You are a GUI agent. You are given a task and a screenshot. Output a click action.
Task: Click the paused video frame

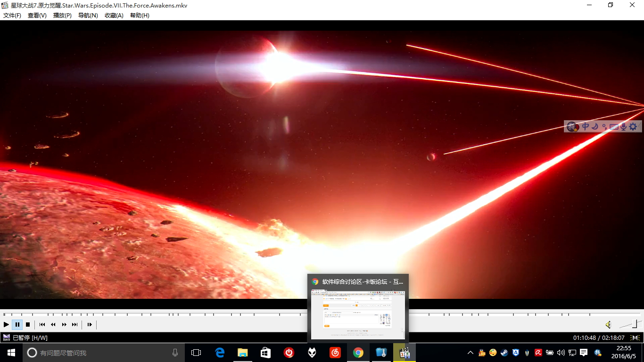(x=322, y=165)
